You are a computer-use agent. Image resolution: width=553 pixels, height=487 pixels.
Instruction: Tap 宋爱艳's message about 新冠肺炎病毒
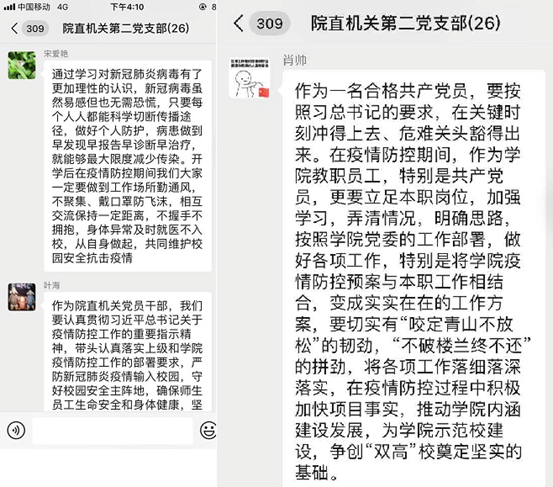coord(128,166)
